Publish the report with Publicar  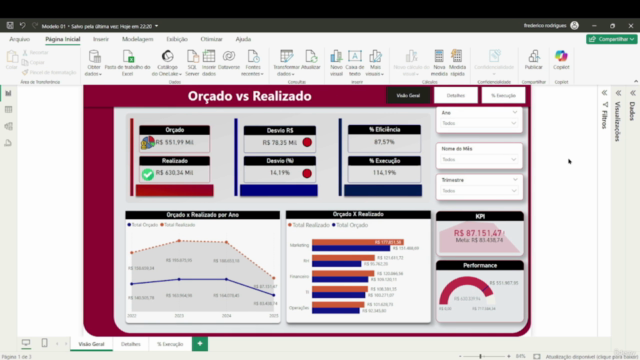[533, 60]
